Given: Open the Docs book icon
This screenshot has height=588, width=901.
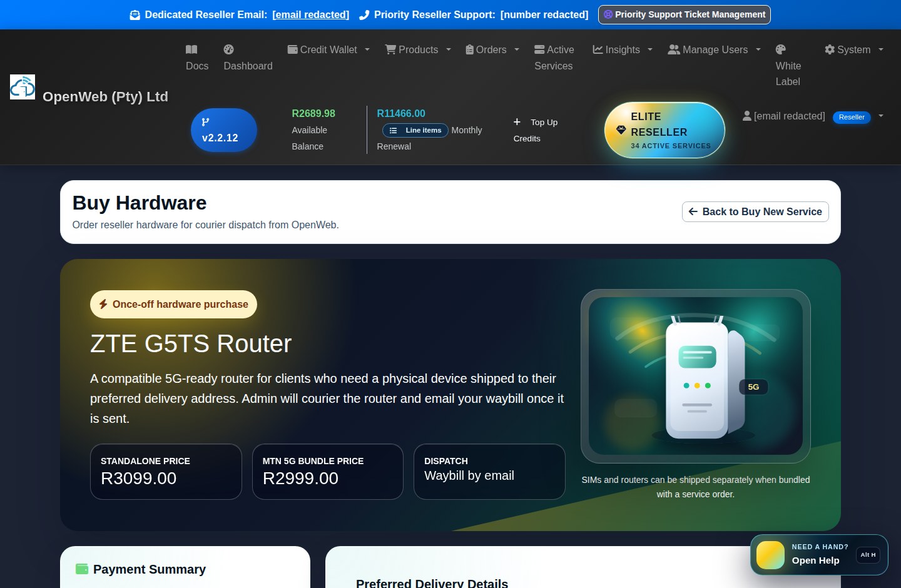Looking at the screenshot, I should coord(191,49).
